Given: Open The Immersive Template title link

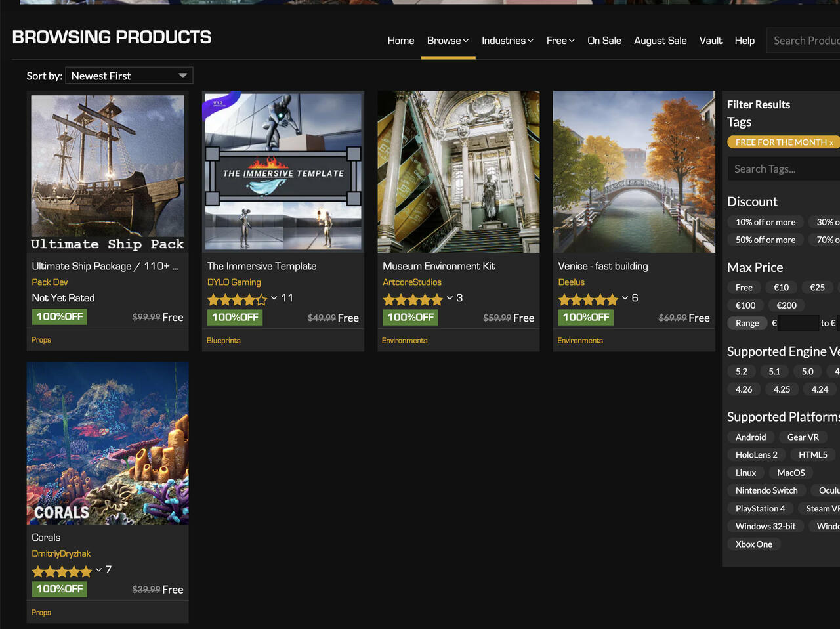Looking at the screenshot, I should pos(262,266).
